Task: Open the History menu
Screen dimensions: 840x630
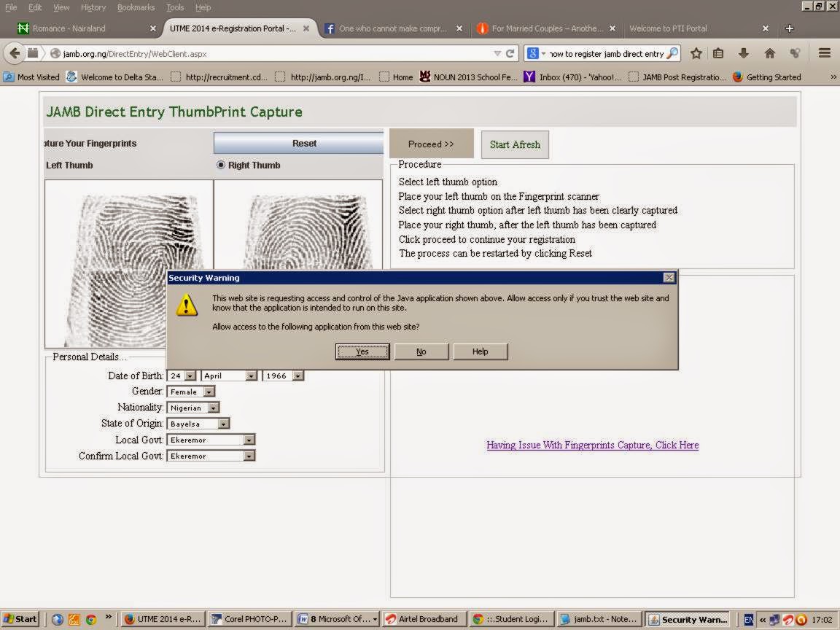Action: [93, 7]
